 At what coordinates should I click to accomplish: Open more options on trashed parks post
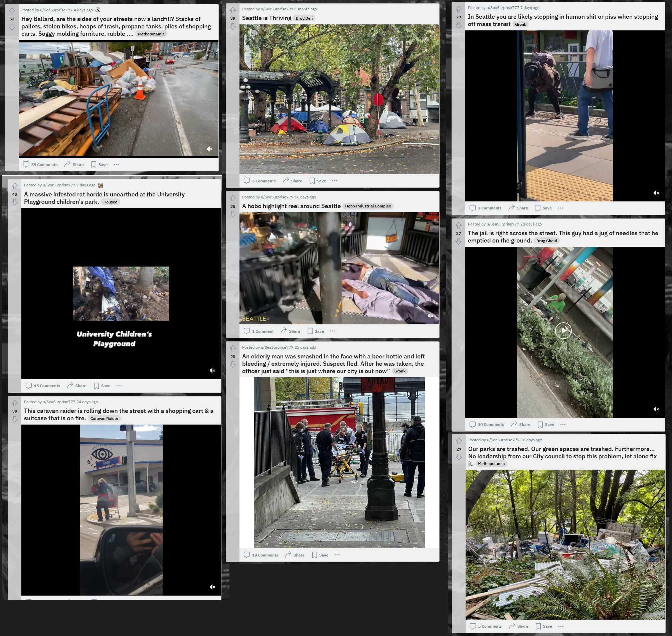[x=561, y=626]
